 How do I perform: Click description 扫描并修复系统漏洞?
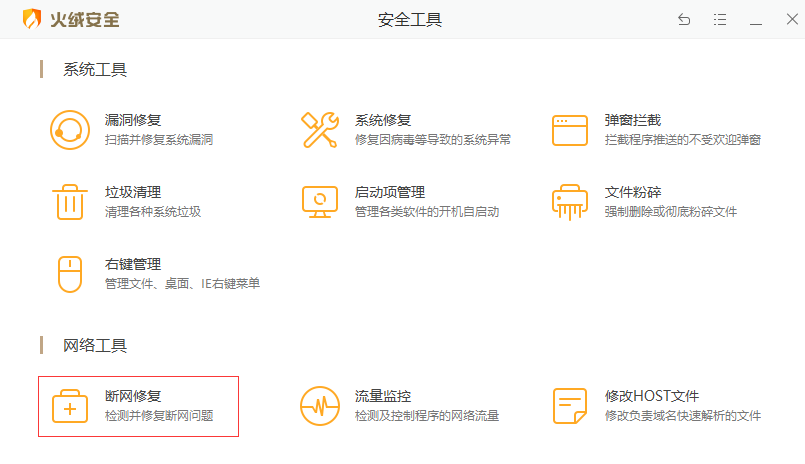click(x=159, y=140)
